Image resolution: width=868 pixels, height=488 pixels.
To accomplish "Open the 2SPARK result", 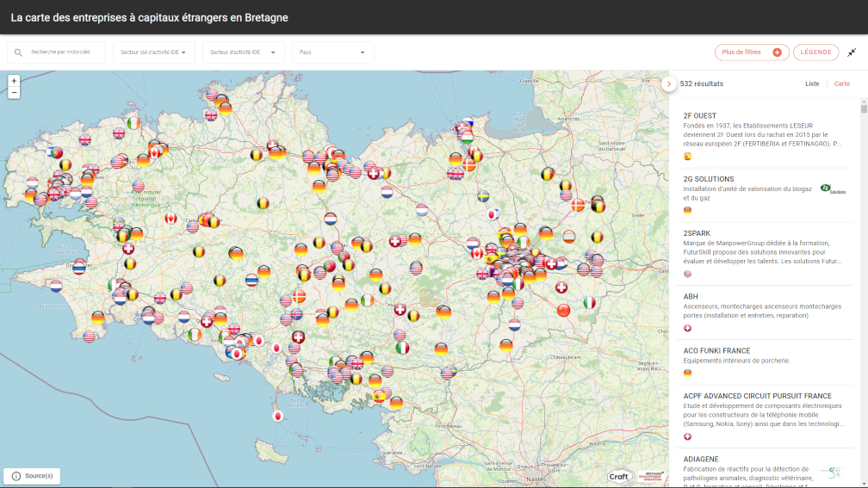I will click(x=765, y=254).
